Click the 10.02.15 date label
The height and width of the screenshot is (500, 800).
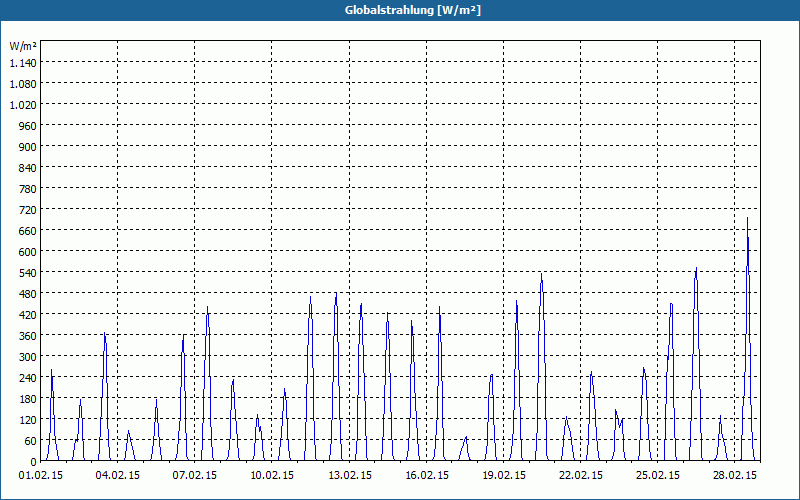click(x=272, y=476)
